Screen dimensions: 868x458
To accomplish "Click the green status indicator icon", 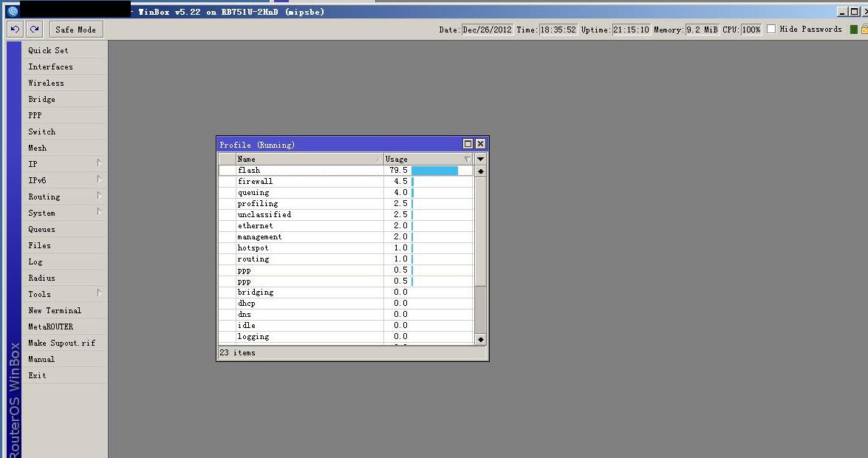I will point(854,30).
